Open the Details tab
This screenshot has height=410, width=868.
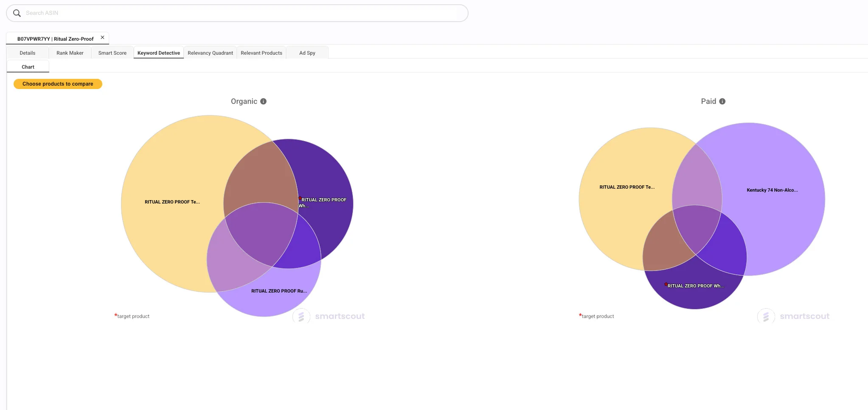coord(28,53)
